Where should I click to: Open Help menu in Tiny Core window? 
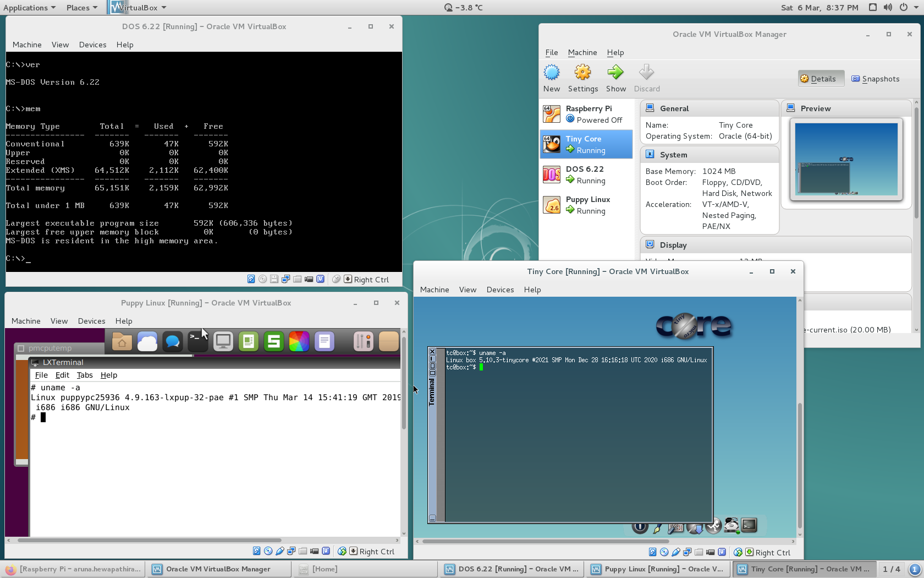532,290
